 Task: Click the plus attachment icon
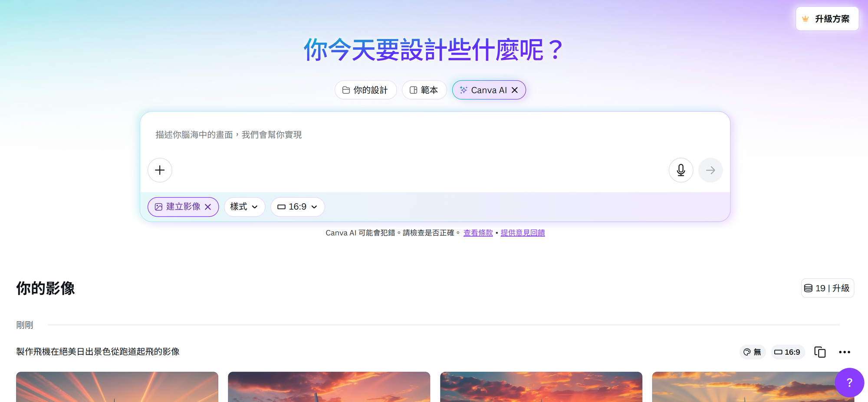(160, 170)
